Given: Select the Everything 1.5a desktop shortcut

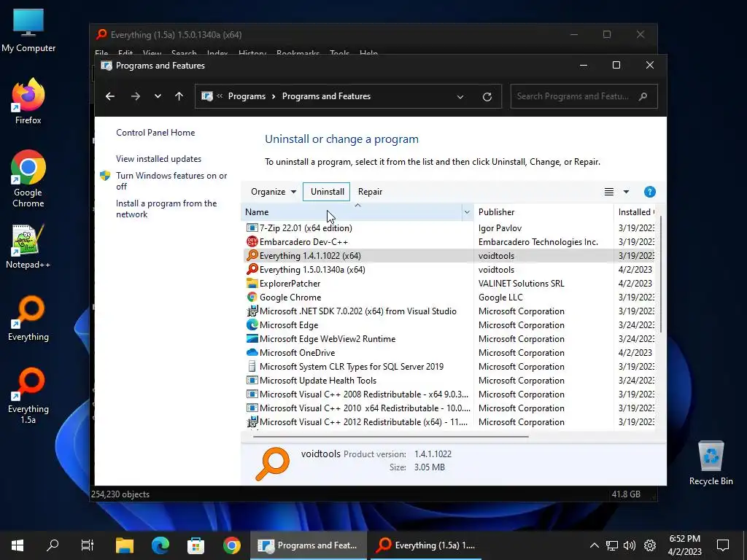Looking at the screenshot, I should [x=28, y=395].
